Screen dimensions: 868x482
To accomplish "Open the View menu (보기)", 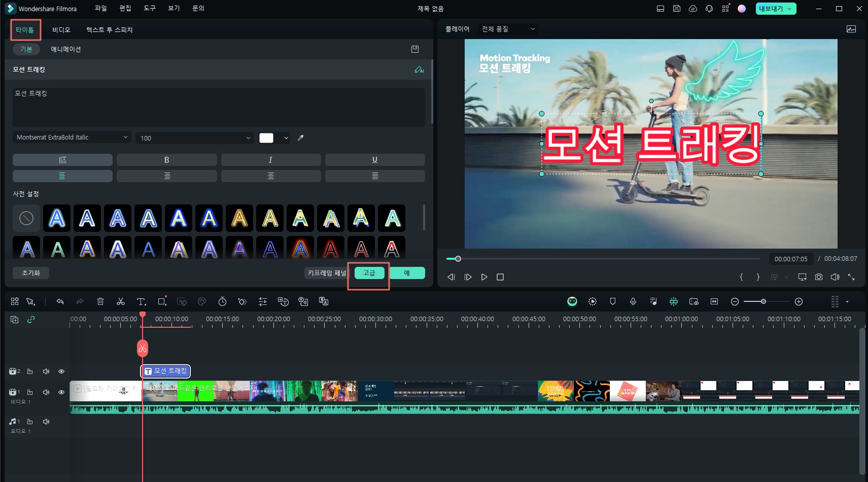I will (174, 8).
